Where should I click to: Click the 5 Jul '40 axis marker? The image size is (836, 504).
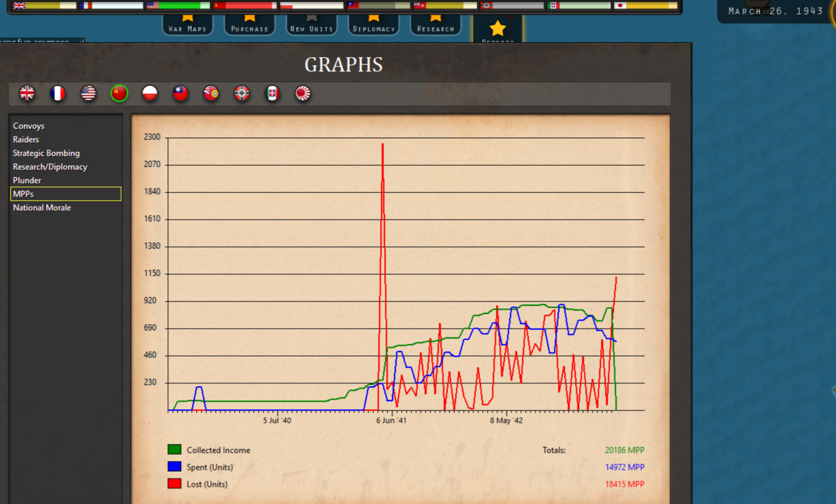(277, 420)
